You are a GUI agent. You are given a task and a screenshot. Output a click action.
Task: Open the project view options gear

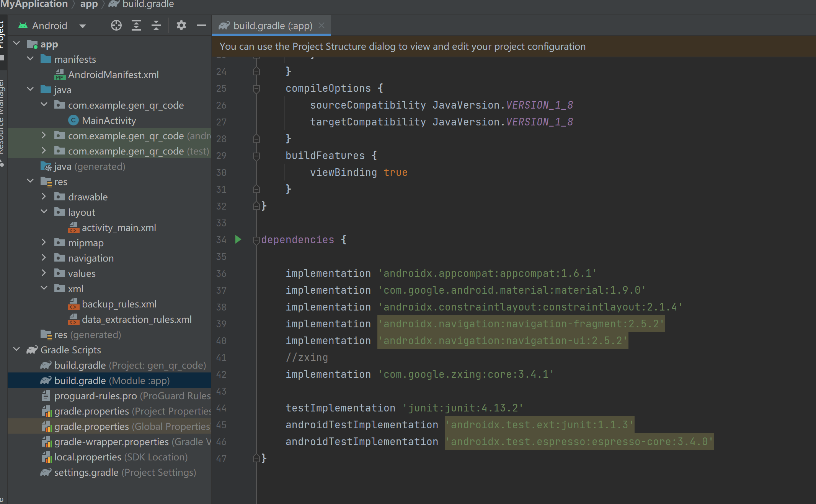point(181,26)
